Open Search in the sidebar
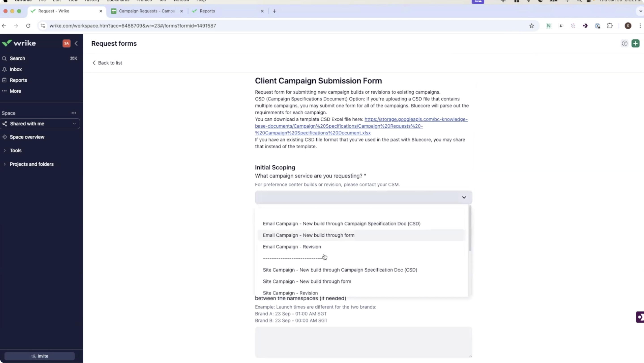The width and height of the screenshot is (644, 363). 17,58
